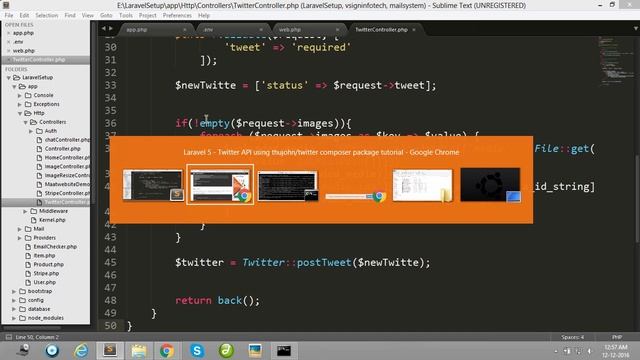Collapse the Http folder
The image size is (640, 360).
click(20, 113)
